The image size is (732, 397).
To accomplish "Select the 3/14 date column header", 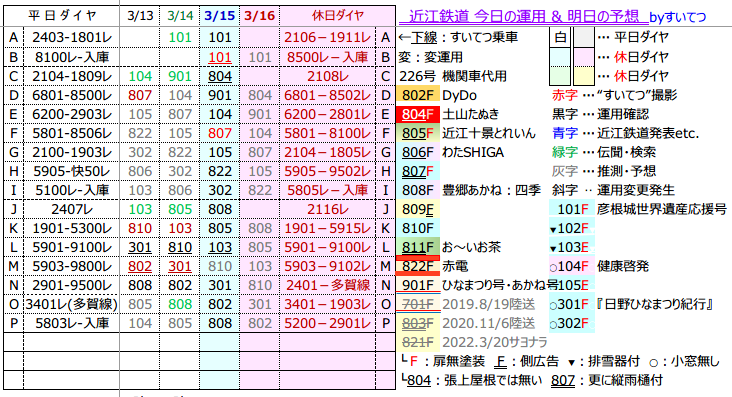I will click(180, 16).
